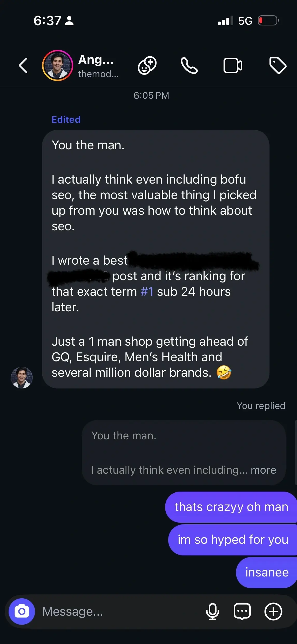Screen dimensions: 297x644
Task: Open the flag/label option for this chat
Action: [x=277, y=65]
